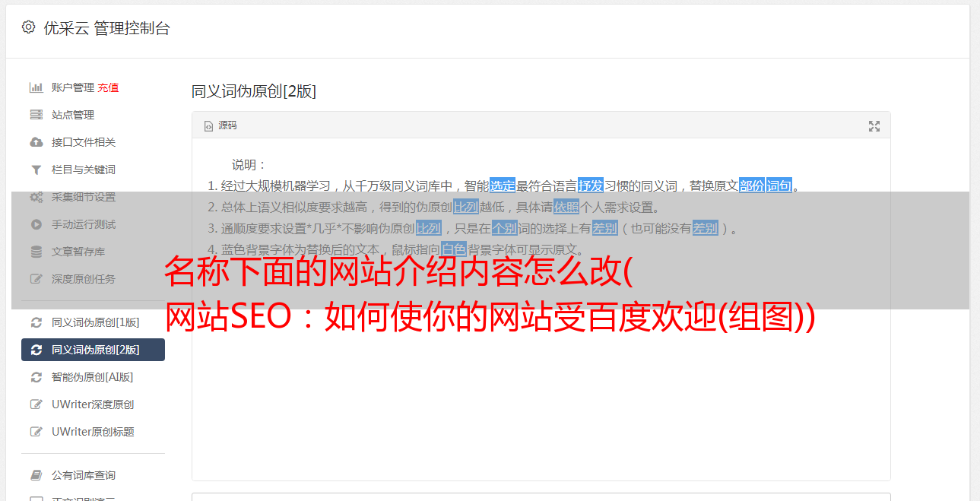Click the 接口文件相关 cloud upload icon
The image size is (980, 501).
(36, 142)
